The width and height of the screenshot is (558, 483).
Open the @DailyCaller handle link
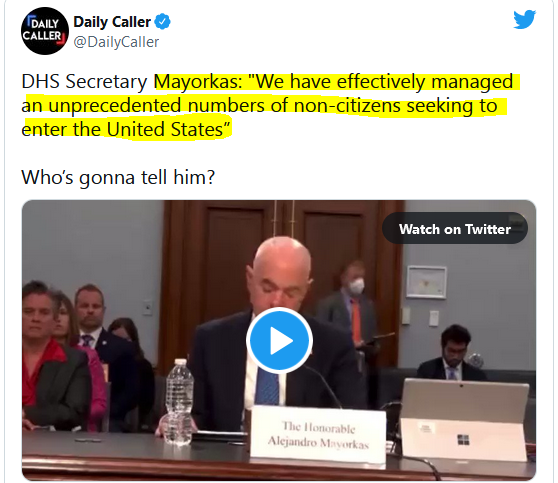pyautogui.click(x=116, y=42)
